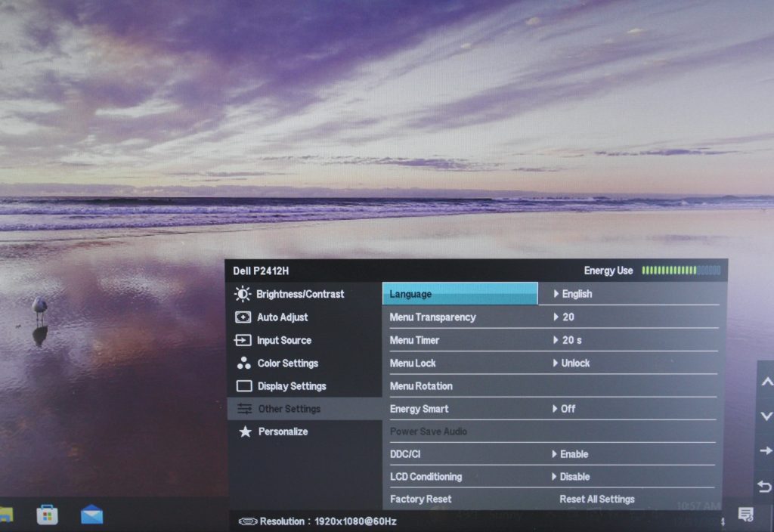Viewport: 774px width, 532px height.
Task: Open the notification center icon
Action: click(745, 514)
